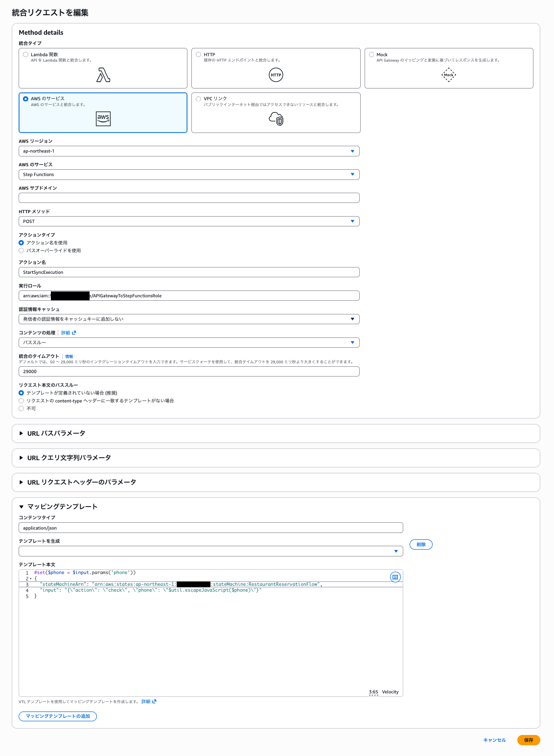The height and width of the screenshot is (756, 554).
Task: Click マッピングテンプレートの追加 button
Action: 58,716
